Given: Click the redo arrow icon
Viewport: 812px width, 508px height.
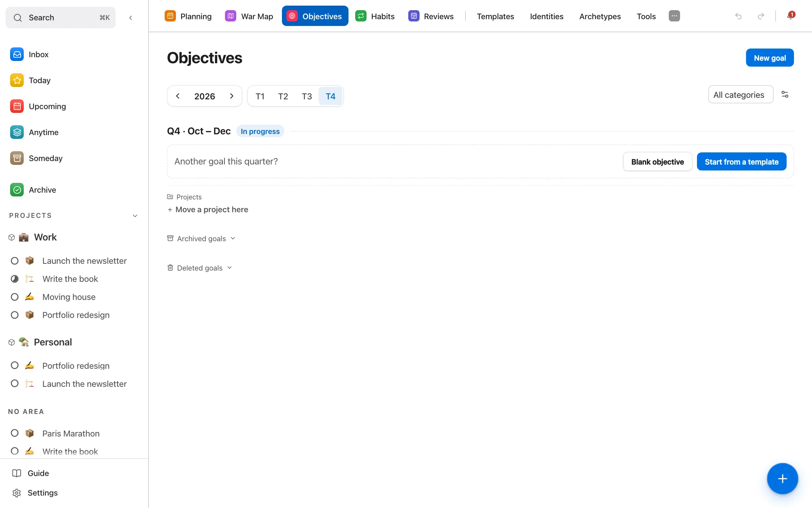Looking at the screenshot, I should [x=761, y=16].
